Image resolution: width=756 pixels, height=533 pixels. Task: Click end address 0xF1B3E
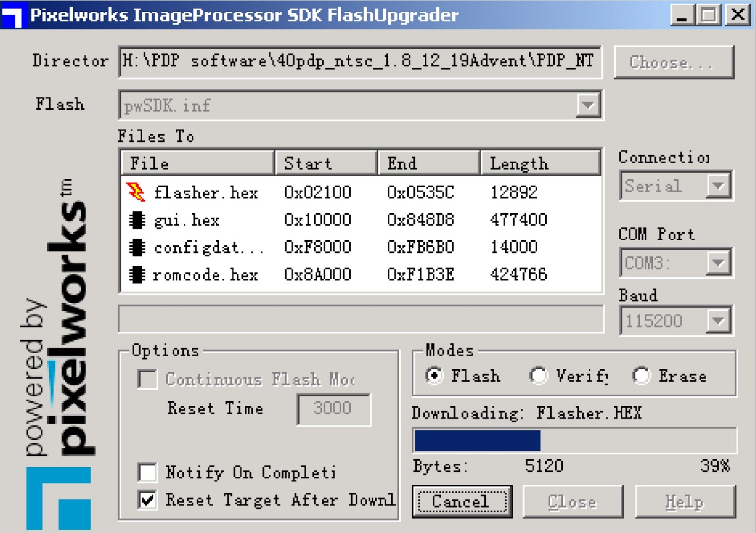(x=421, y=275)
